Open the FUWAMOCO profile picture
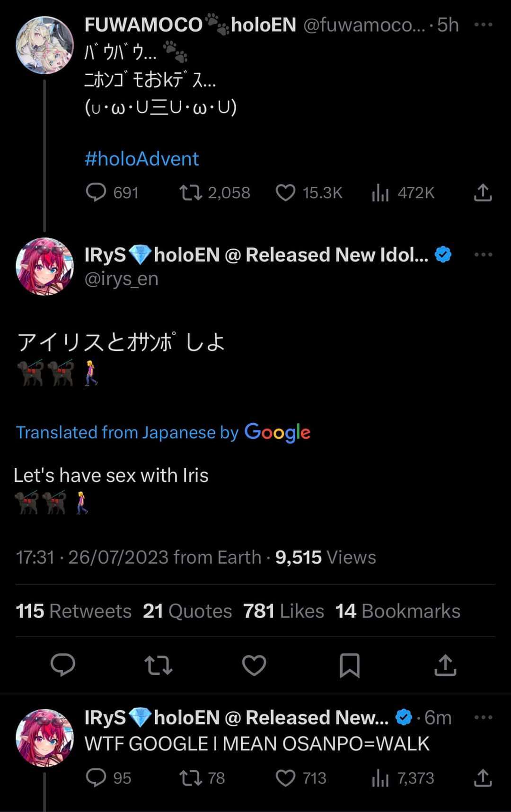This screenshot has width=511, height=812. [x=44, y=45]
